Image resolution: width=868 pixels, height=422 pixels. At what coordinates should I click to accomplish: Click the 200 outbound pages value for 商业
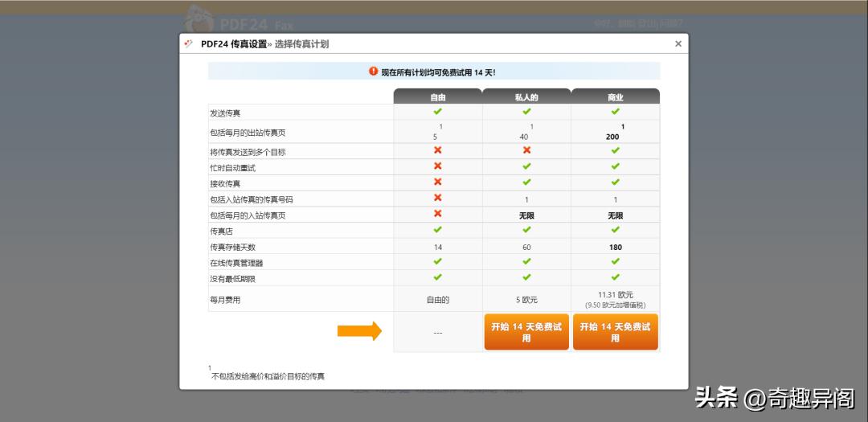(x=612, y=136)
